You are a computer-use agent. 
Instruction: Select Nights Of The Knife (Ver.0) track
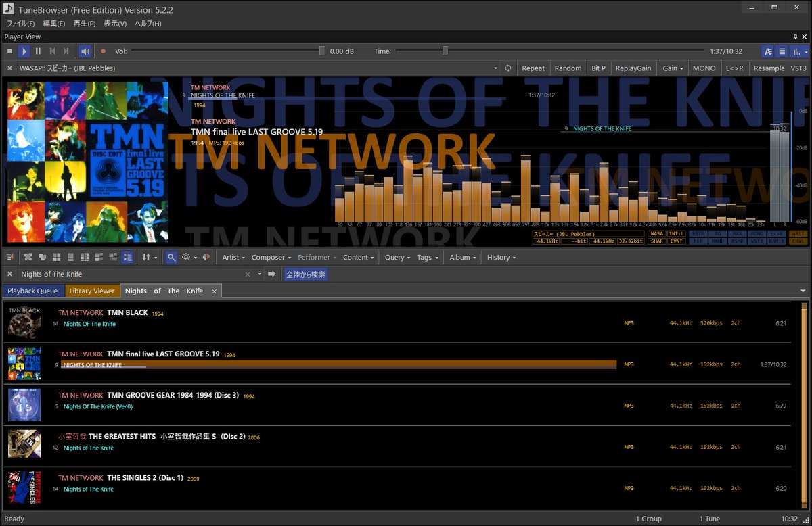(98, 406)
